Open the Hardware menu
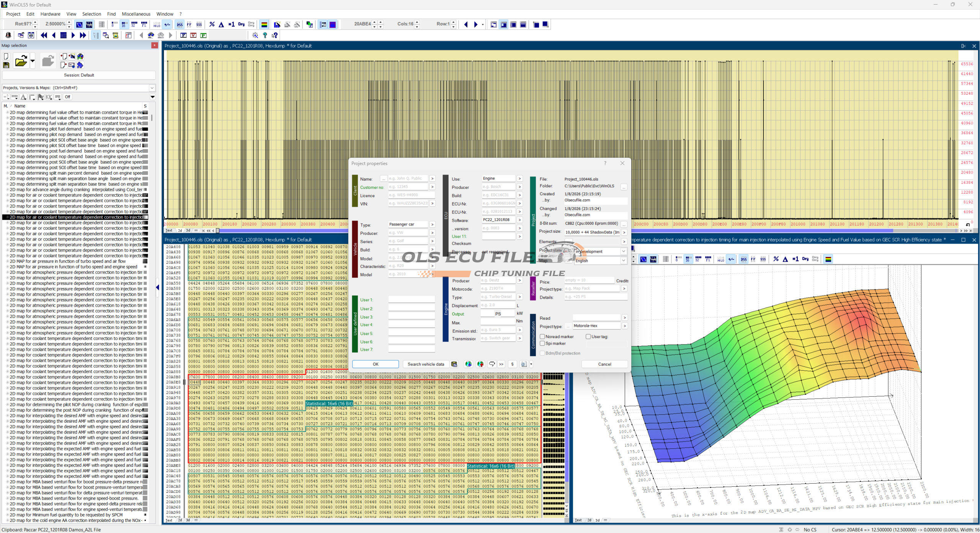The width and height of the screenshot is (980, 533). 50,14
